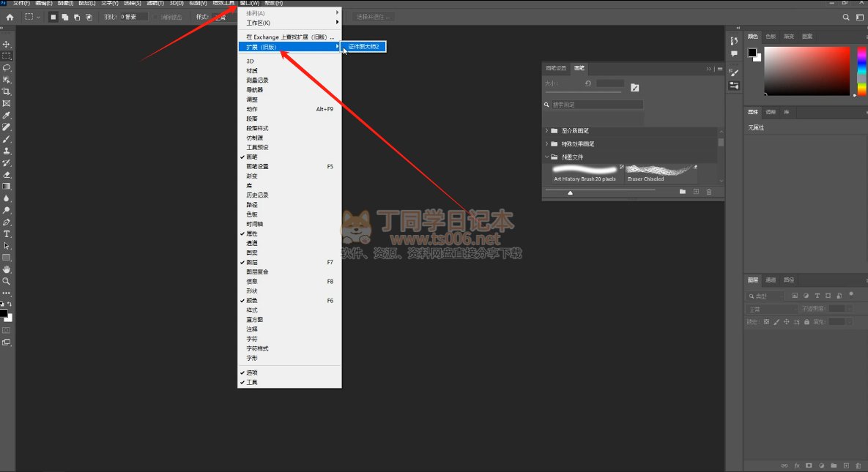Toggle the checked 画笔 panel menu item
The width and height of the screenshot is (868, 472).
(x=289, y=157)
